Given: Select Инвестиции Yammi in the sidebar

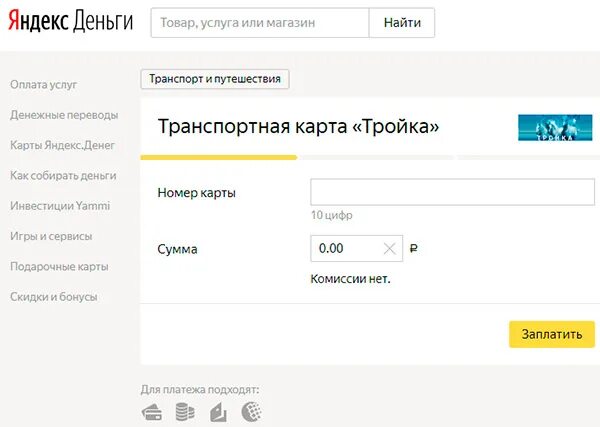Looking at the screenshot, I should click(60, 206).
